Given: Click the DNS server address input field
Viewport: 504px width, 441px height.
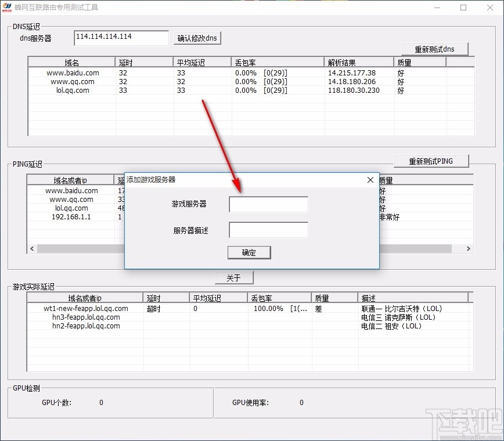Looking at the screenshot, I should [120, 37].
